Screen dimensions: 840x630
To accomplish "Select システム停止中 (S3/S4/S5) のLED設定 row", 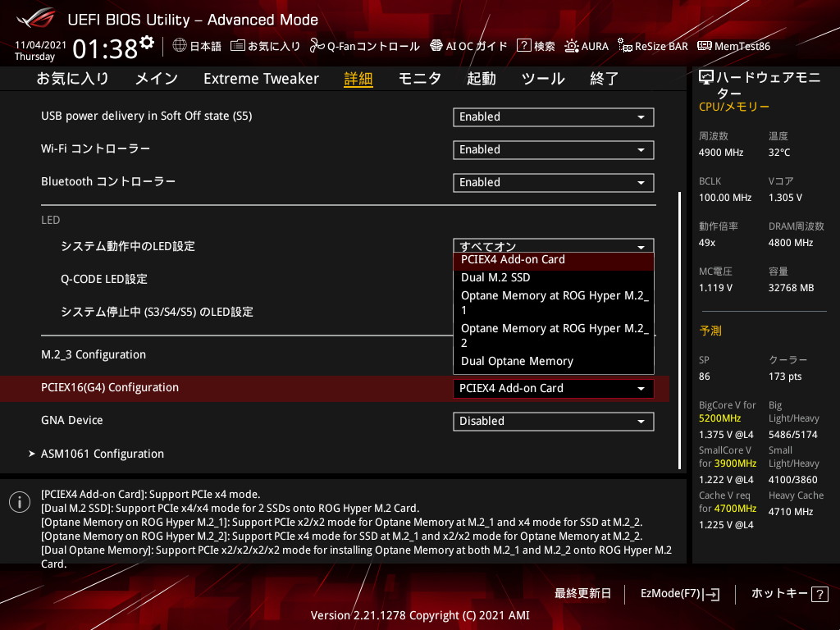I will [x=157, y=312].
